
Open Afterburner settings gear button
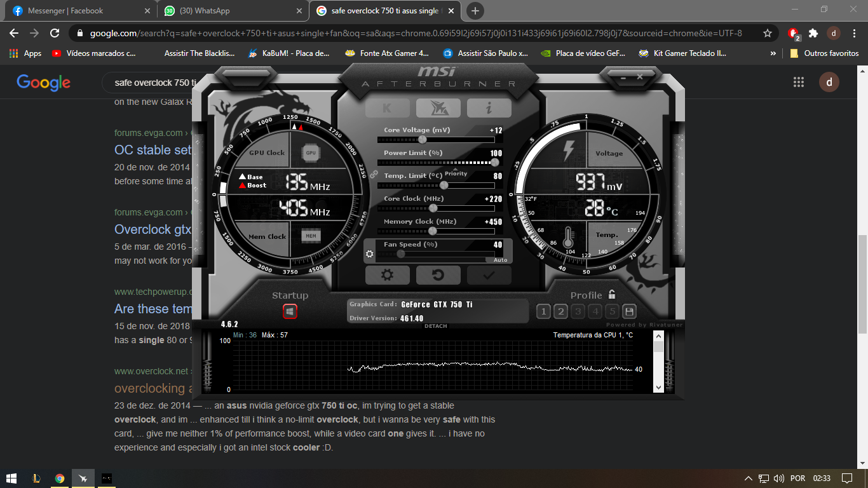[387, 275]
